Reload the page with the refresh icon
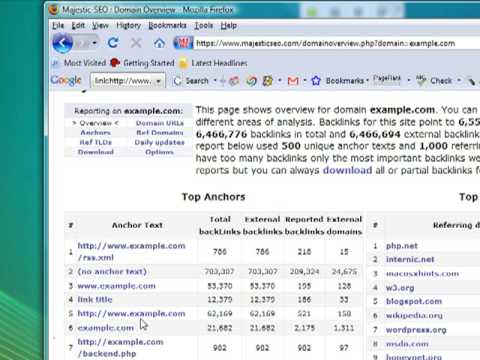The width and height of the screenshot is (480, 360). [113, 43]
